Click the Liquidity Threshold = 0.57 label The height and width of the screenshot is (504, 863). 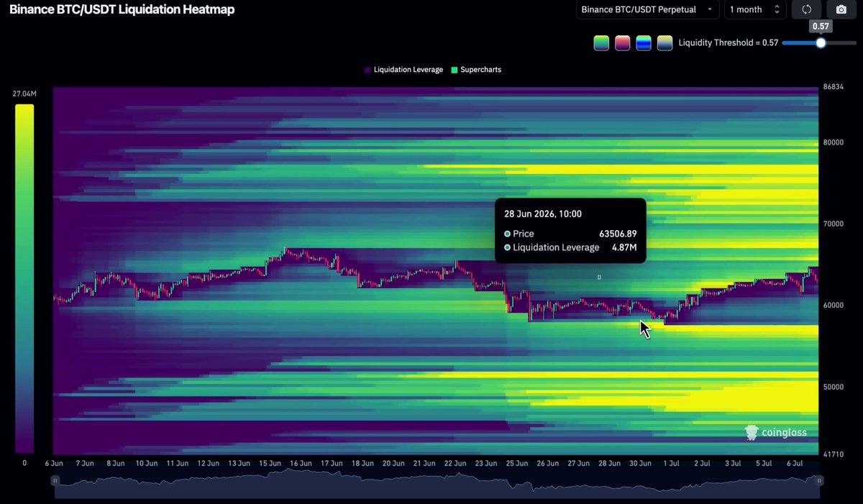[729, 43]
